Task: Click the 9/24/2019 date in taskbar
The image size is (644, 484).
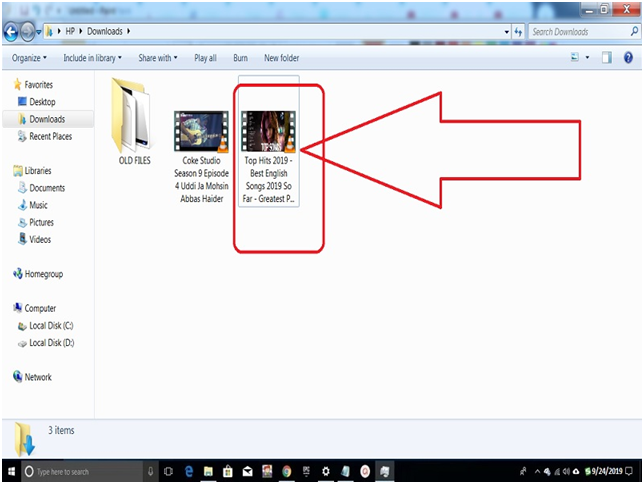Action: pyautogui.click(x=607, y=471)
